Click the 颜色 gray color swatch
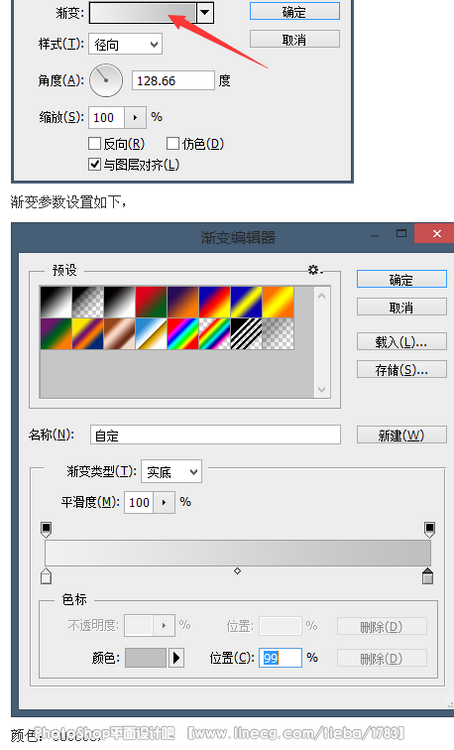Viewport: 454px width, 750px height. 145,658
